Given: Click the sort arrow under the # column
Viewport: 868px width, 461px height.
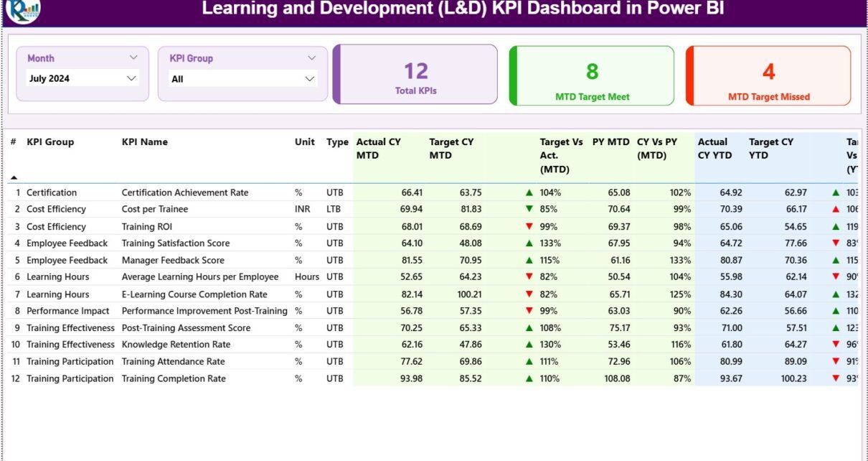Looking at the screenshot, I should 14,177.
